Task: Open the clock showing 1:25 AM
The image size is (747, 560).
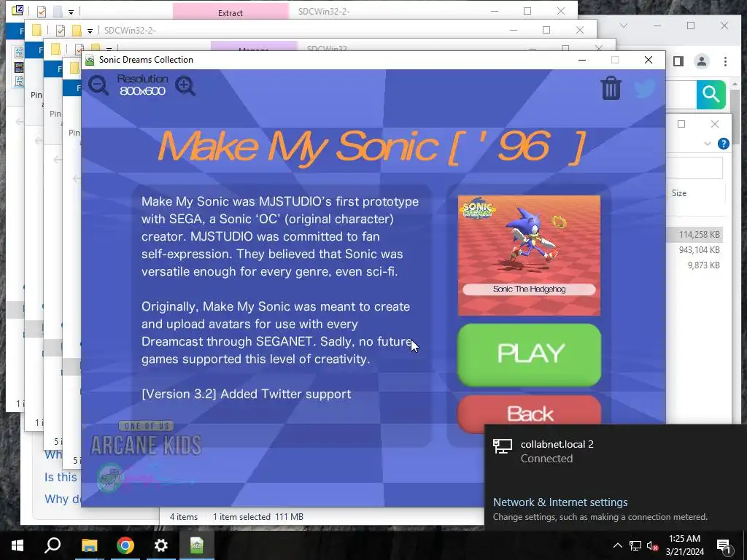Action: pyautogui.click(x=684, y=545)
